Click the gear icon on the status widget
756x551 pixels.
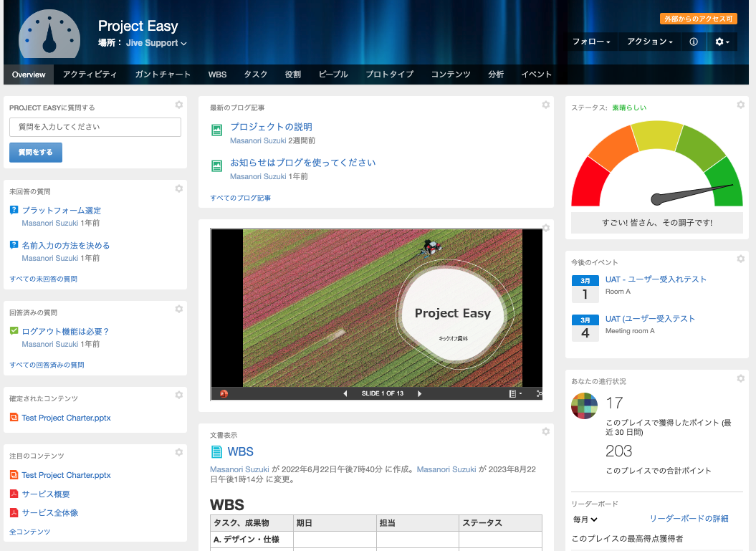click(740, 105)
